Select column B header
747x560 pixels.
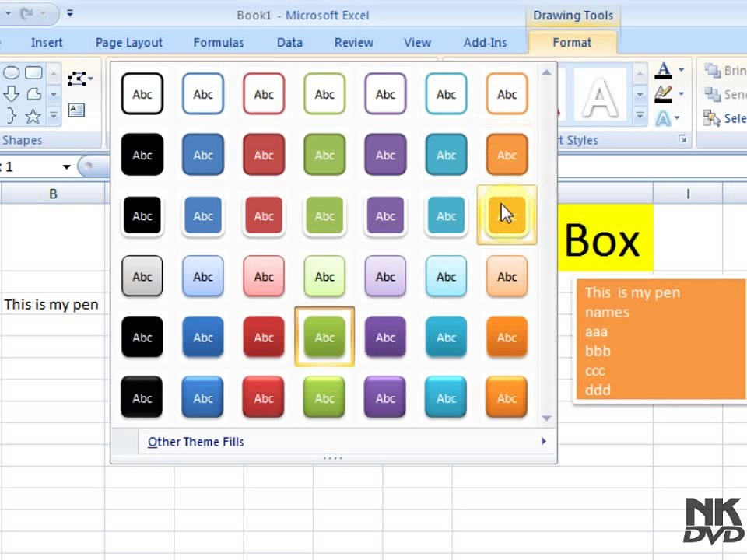[x=54, y=194]
